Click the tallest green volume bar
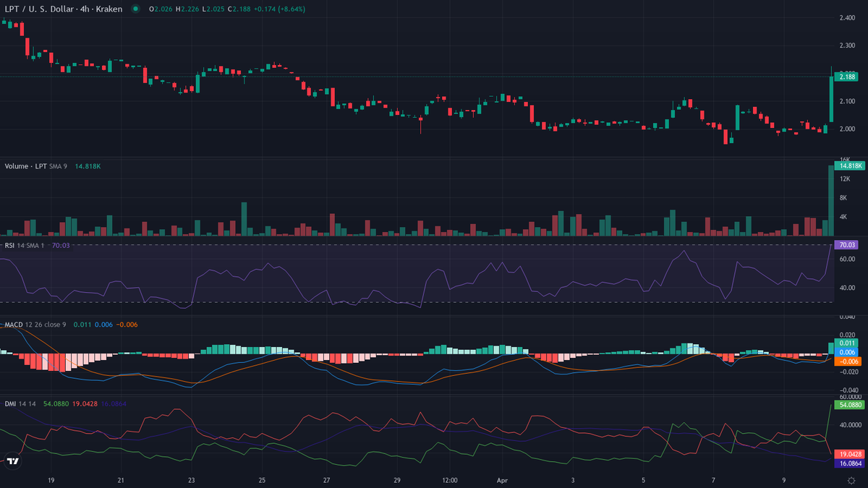 point(830,200)
